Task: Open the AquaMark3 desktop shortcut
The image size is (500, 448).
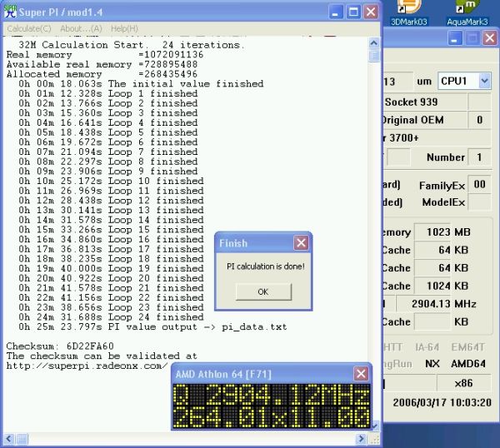Action: click(467, 12)
